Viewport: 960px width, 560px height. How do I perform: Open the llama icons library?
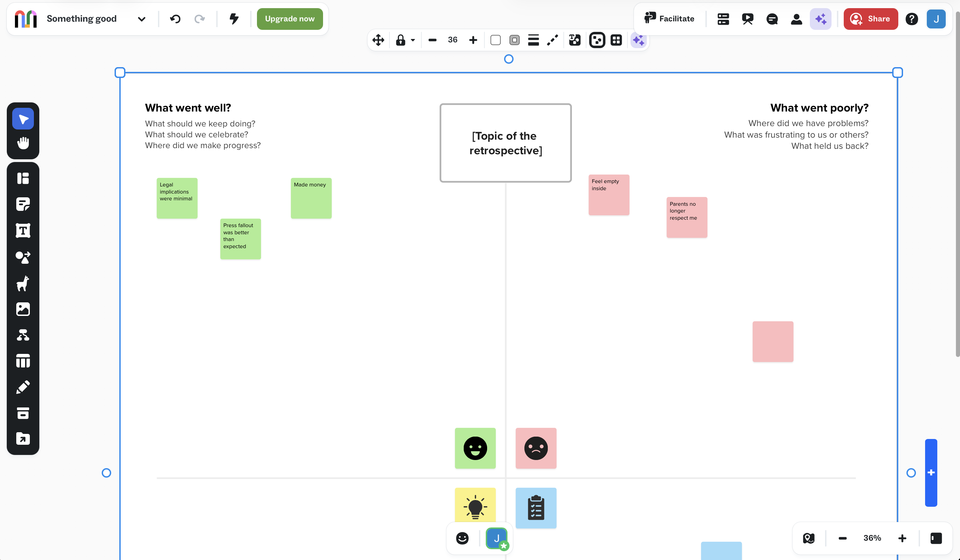(23, 283)
